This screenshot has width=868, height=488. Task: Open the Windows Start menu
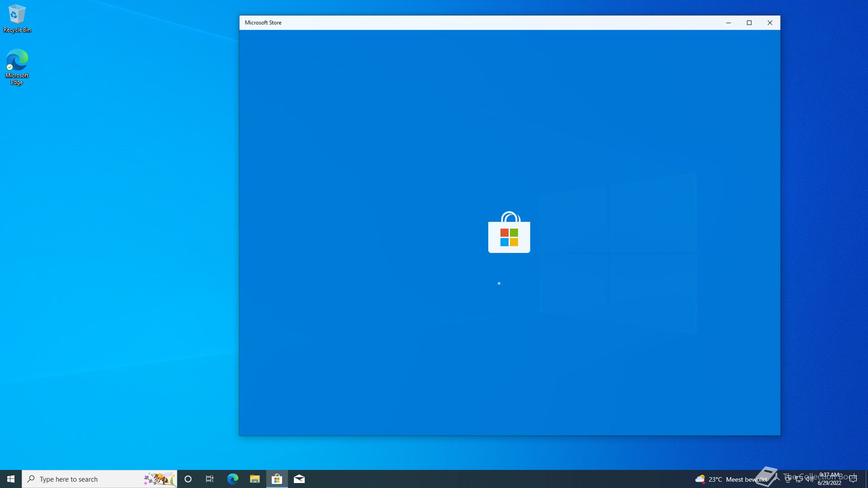tap(11, 479)
